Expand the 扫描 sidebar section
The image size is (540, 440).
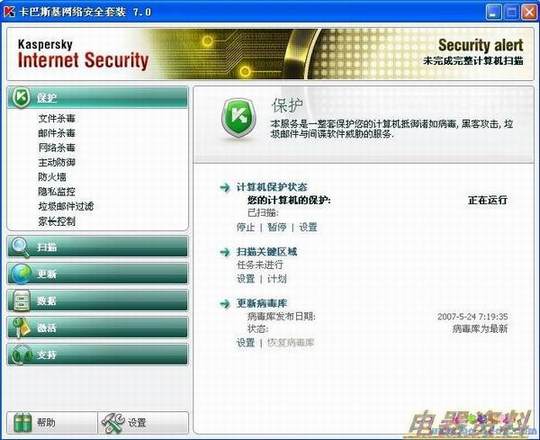tap(97, 247)
